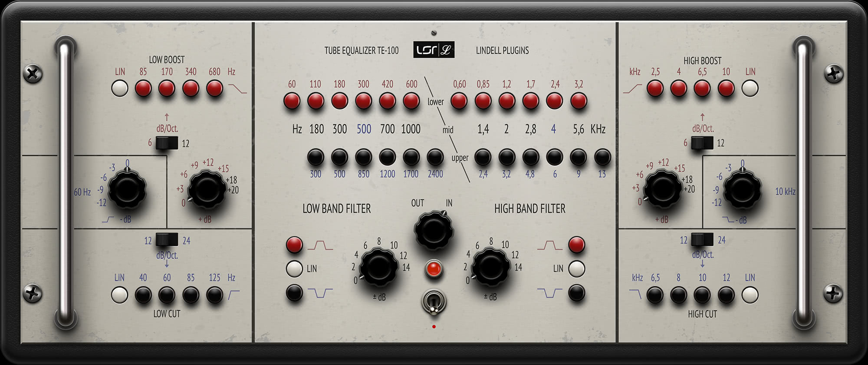Pick the 1700 Hz upper-row black button
The height and width of the screenshot is (365, 868).
click(411, 157)
